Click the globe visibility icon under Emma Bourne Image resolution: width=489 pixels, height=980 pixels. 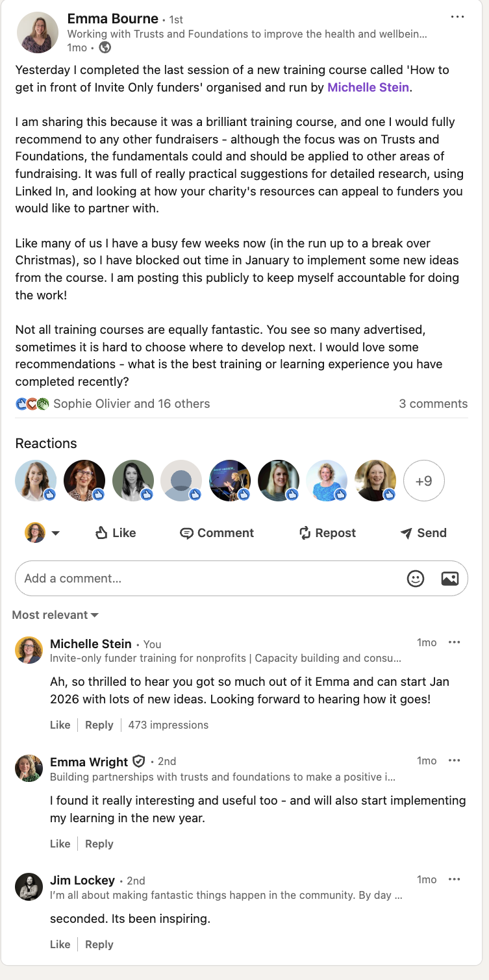point(105,47)
